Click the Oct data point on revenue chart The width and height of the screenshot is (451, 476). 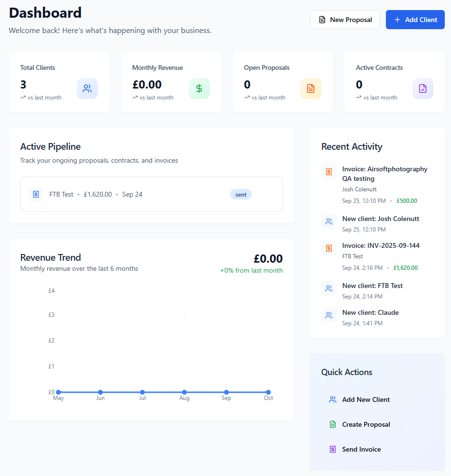coord(269,392)
